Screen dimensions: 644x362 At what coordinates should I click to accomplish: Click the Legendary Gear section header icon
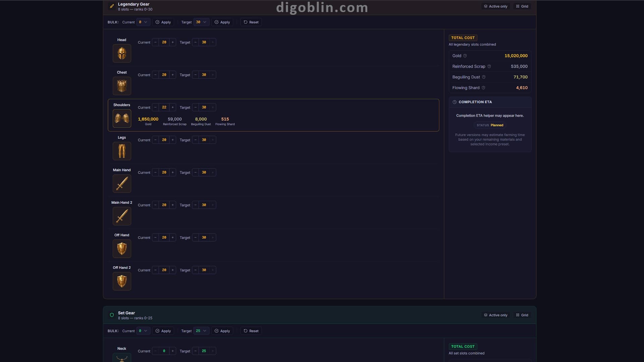112,6
